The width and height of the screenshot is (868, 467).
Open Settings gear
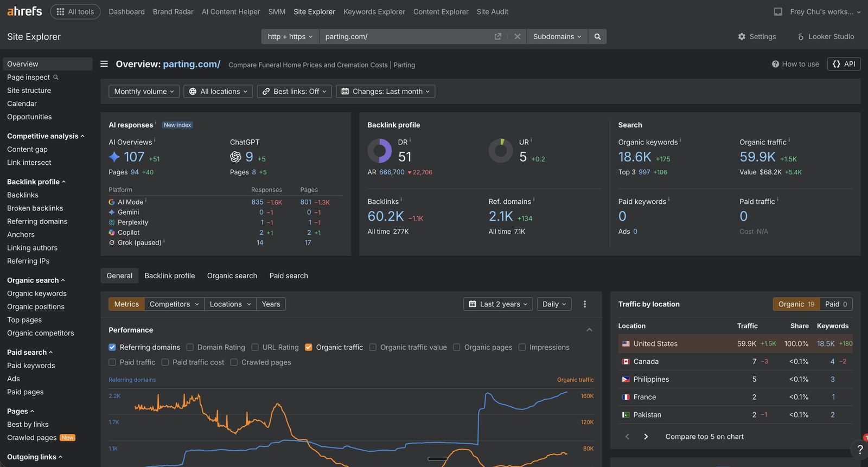point(757,36)
